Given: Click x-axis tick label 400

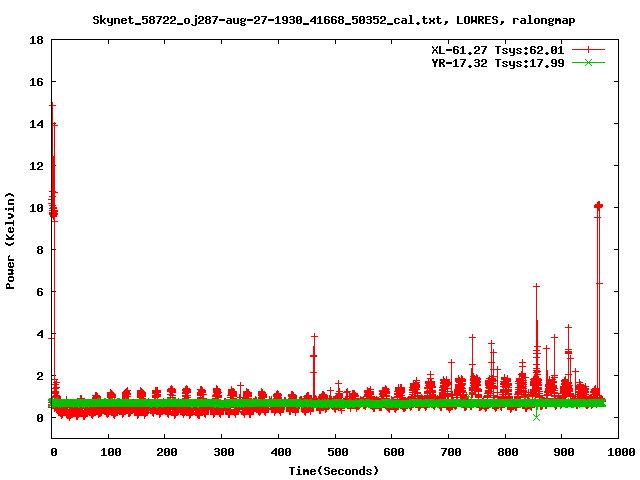Looking at the screenshot, I should pyautogui.click(x=280, y=452).
